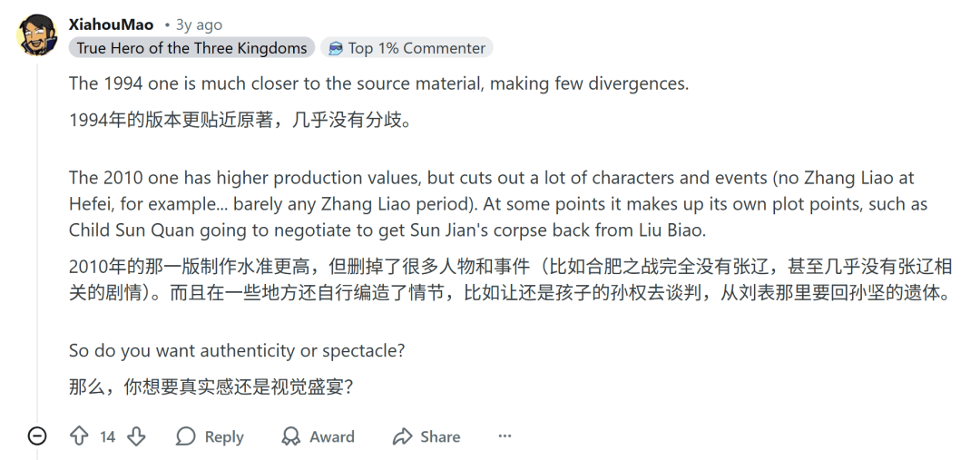Viewport: 980px width, 460px height.
Task: Click the sentence about the 1994 version
Action: (x=378, y=83)
